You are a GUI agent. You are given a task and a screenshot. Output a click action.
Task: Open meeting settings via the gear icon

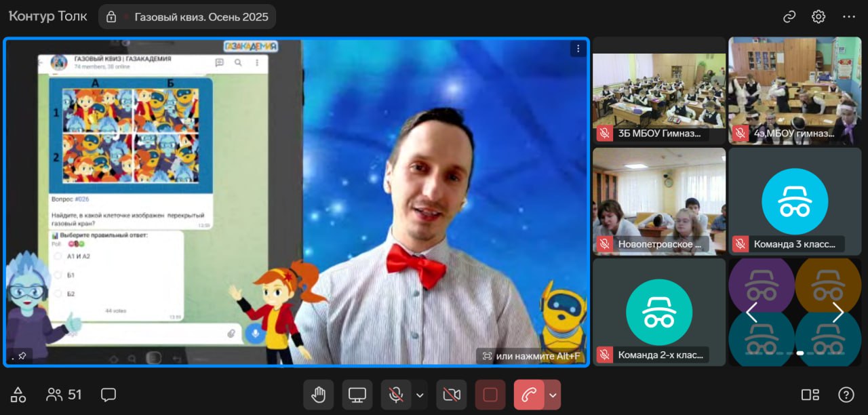coord(818,17)
